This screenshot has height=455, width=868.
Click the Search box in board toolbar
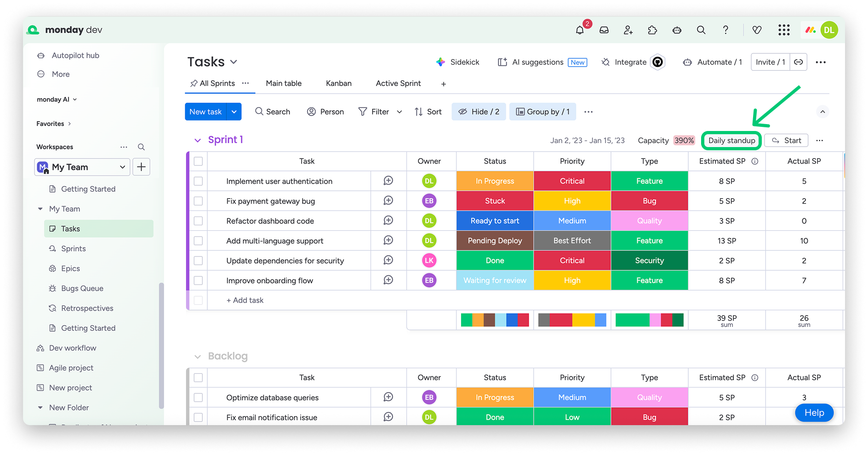click(273, 112)
